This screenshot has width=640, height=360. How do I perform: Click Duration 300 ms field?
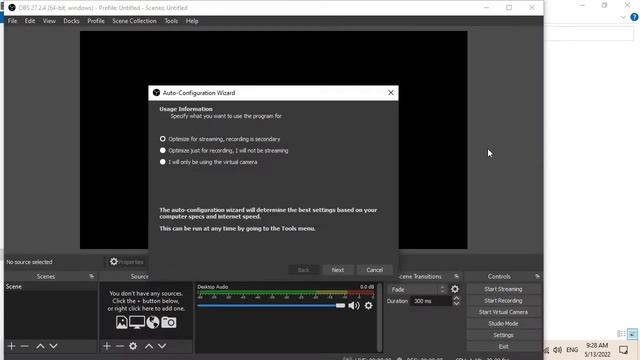tap(431, 301)
